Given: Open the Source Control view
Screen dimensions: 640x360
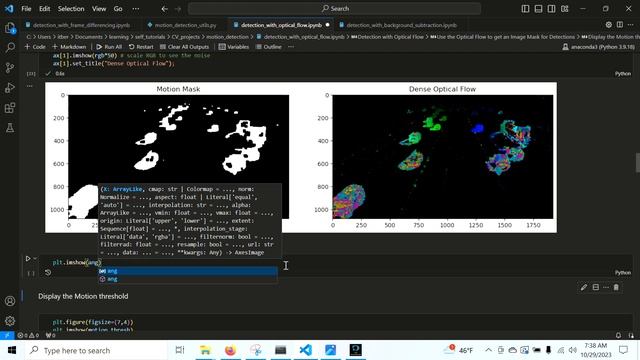Looking at the screenshot, I should (10, 68).
